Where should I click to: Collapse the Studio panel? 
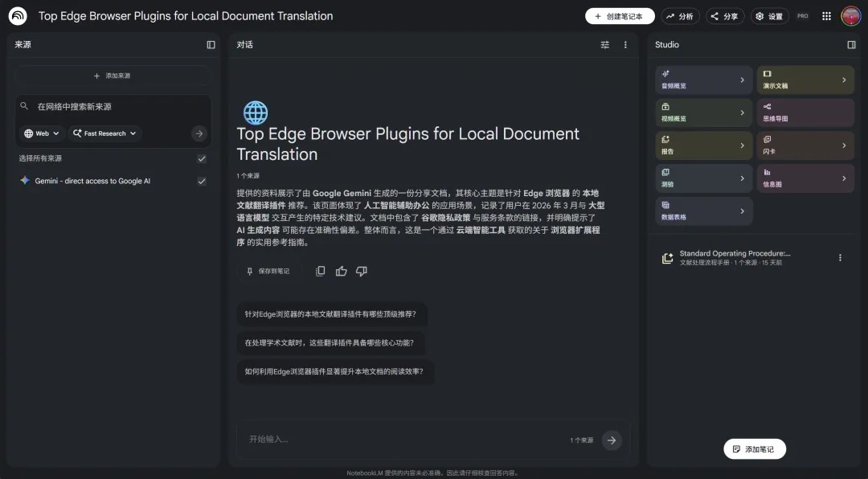[851, 45]
